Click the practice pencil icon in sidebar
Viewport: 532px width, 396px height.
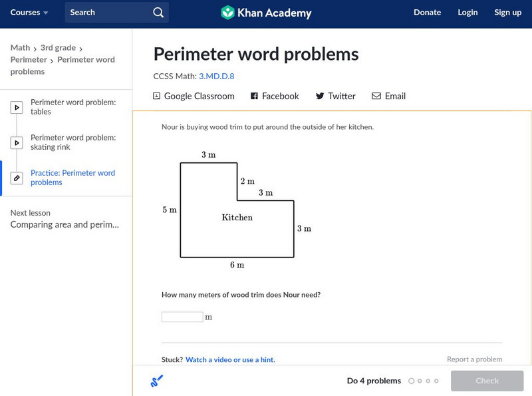(17, 178)
